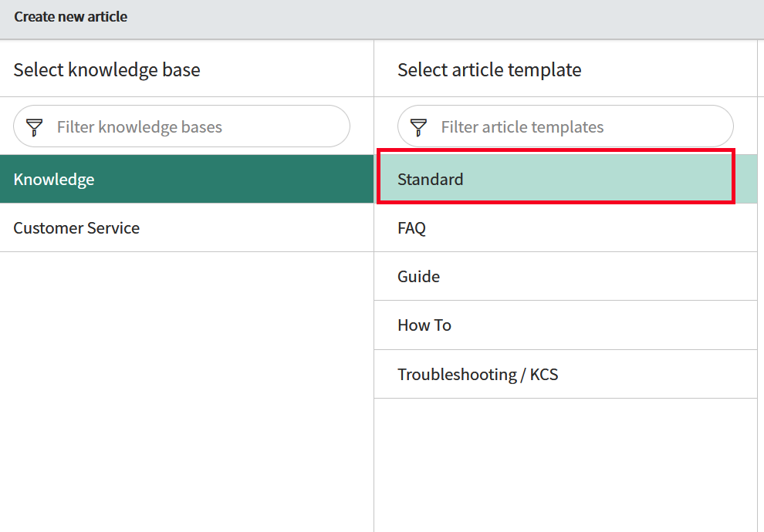The height and width of the screenshot is (532, 764).
Task: Select the Knowledge knowledge base
Action: 187,179
